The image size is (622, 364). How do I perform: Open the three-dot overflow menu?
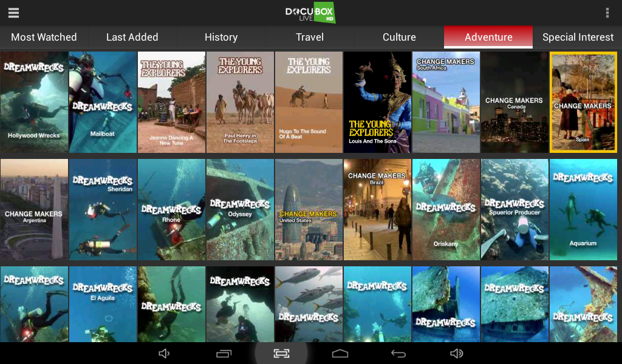607,13
